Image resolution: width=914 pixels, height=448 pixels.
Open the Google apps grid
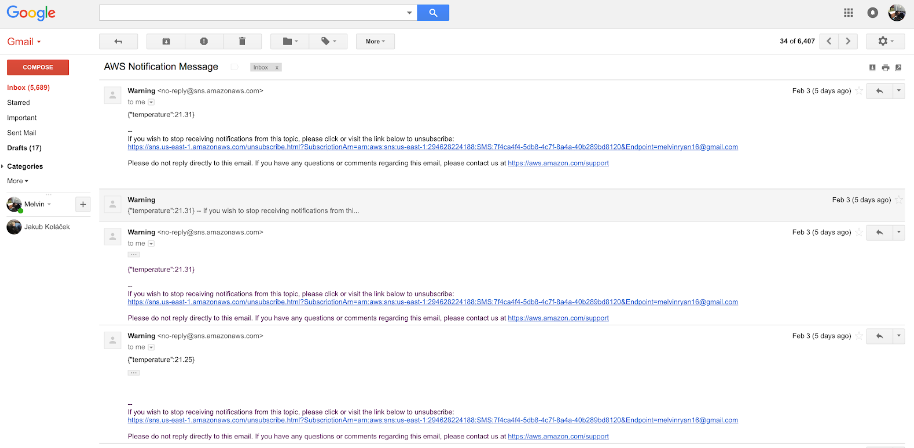[x=849, y=12]
